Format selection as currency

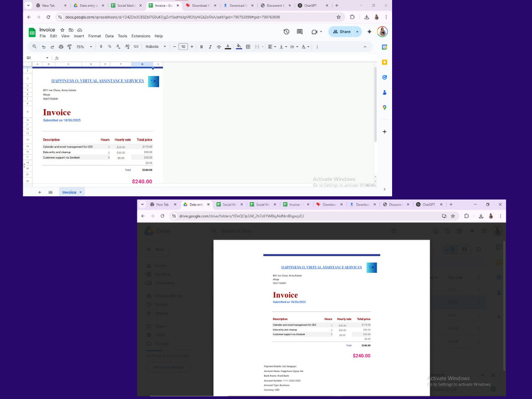click(x=101, y=47)
